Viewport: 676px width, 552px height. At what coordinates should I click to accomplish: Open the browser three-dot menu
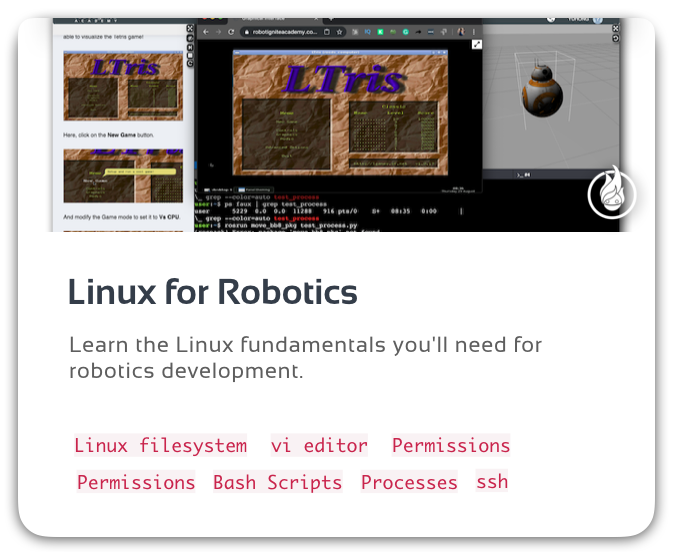(474, 32)
